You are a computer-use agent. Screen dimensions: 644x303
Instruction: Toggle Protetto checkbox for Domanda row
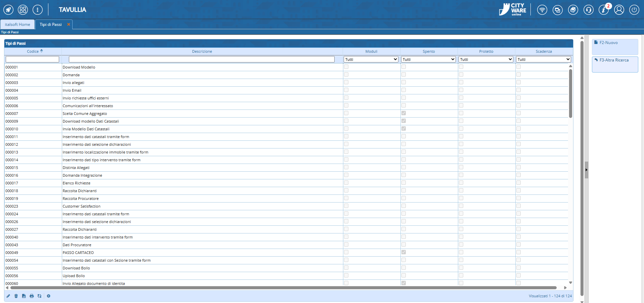pos(461,75)
